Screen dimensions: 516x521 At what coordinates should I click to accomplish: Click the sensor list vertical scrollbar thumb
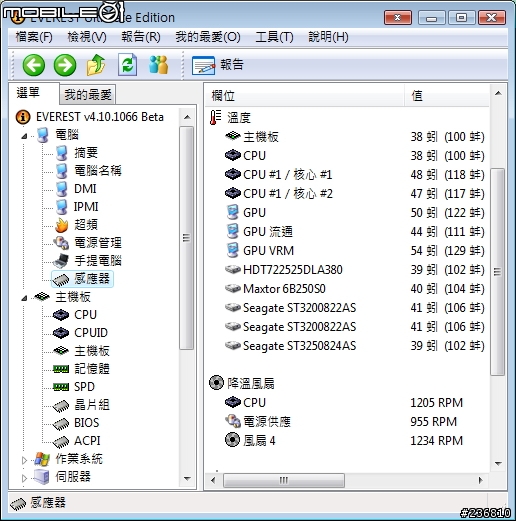(x=498, y=272)
